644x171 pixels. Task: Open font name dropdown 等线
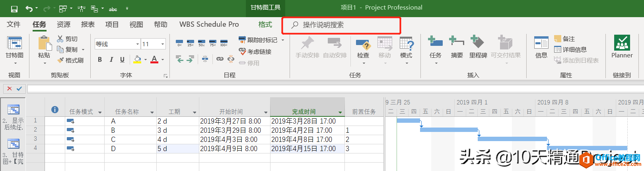(138, 44)
